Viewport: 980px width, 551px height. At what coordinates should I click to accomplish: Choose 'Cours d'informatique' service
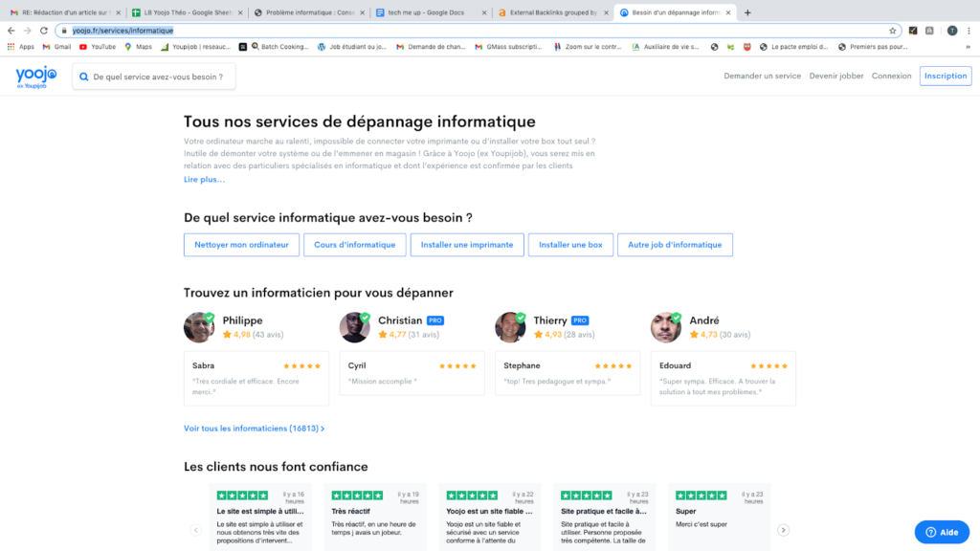click(x=354, y=245)
